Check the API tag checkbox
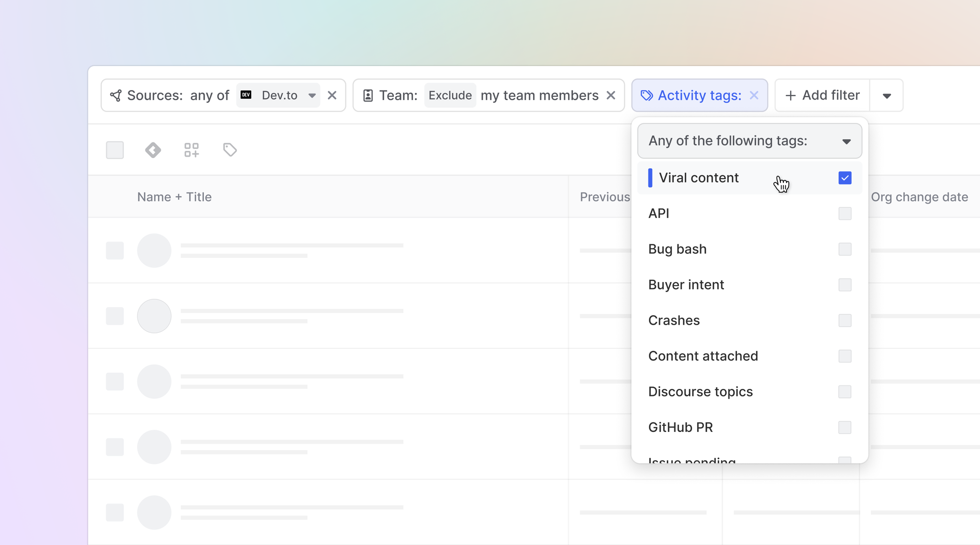This screenshot has height=545, width=980. click(x=845, y=214)
